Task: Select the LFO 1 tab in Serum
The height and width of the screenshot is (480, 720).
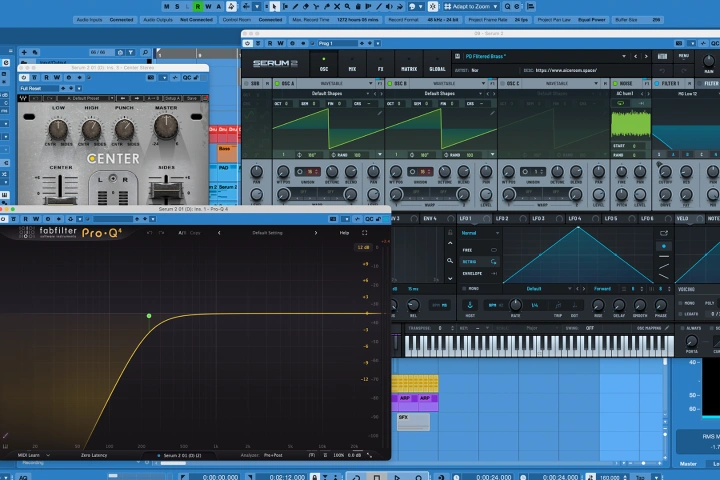Action: [466, 219]
